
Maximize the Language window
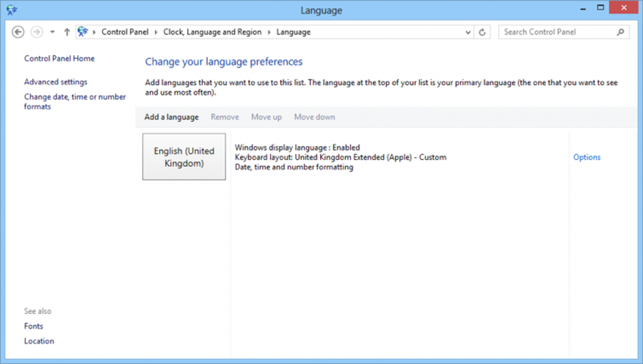pyautogui.click(x=600, y=8)
